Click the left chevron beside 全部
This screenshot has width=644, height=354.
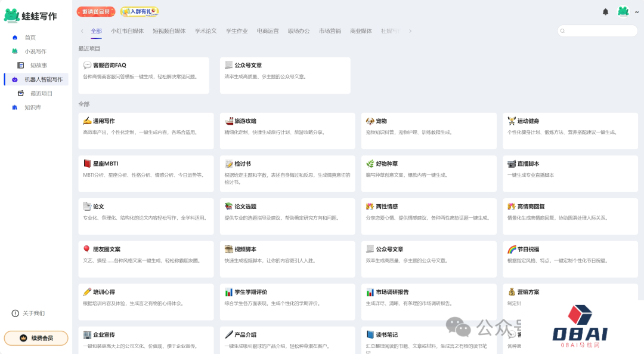pos(81,30)
